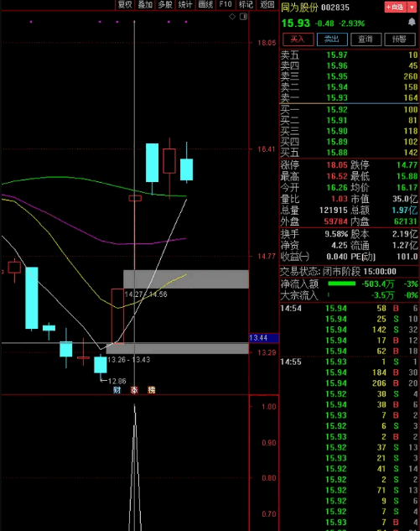Open the 多股 multi-stock menu

(165, 4)
